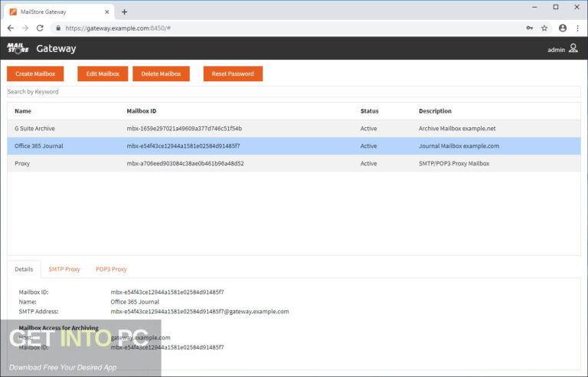Click mailbox ID mbx-1659e297021a49609a377d746c51f54b

coord(184,129)
